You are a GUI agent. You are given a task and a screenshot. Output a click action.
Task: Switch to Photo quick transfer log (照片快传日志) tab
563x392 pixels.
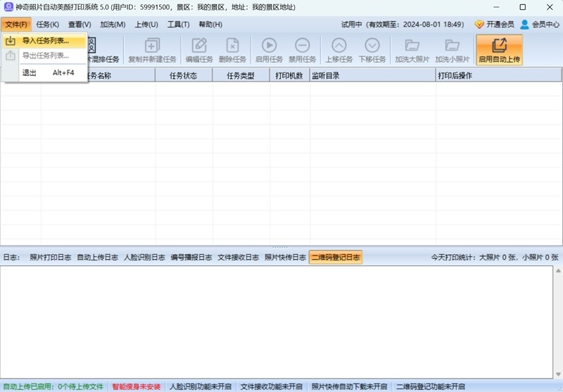tap(285, 257)
